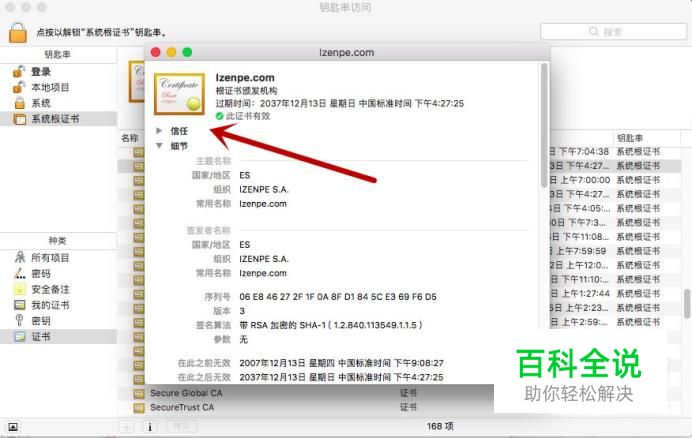Image resolution: width=692 pixels, height=438 pixels.
Task: Select the 系统根证书 keychain
Action: click(55, 118)
